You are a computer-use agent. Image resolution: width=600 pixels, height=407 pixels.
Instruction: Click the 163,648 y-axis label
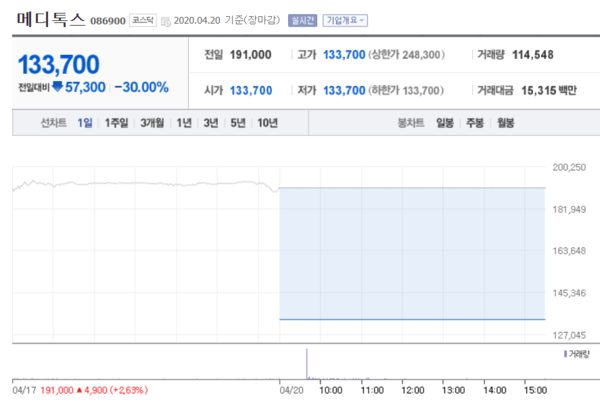click(569, 251)
